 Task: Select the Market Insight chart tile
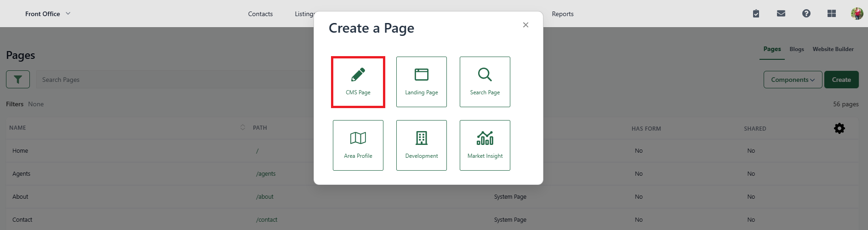485,145
